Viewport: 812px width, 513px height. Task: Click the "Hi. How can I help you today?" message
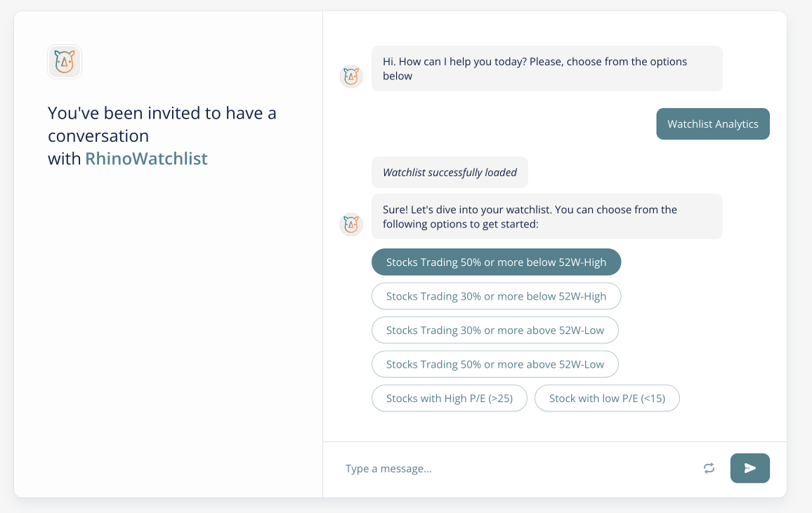546,69
